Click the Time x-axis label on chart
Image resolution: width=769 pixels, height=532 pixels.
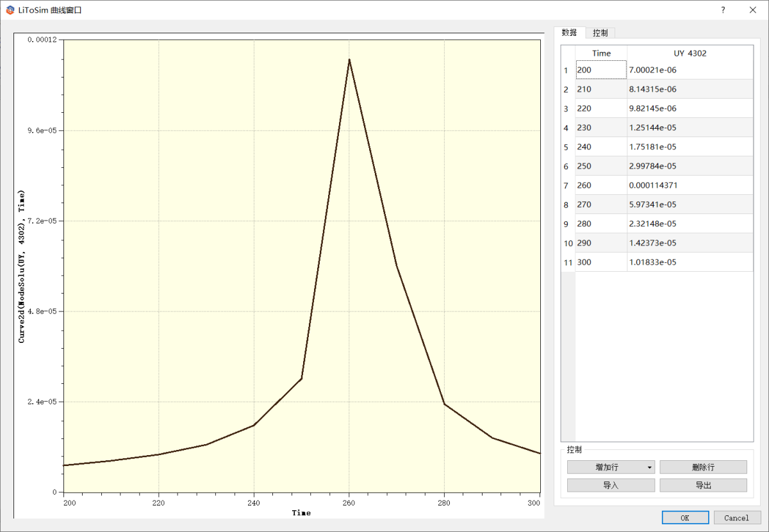point(301,513)
